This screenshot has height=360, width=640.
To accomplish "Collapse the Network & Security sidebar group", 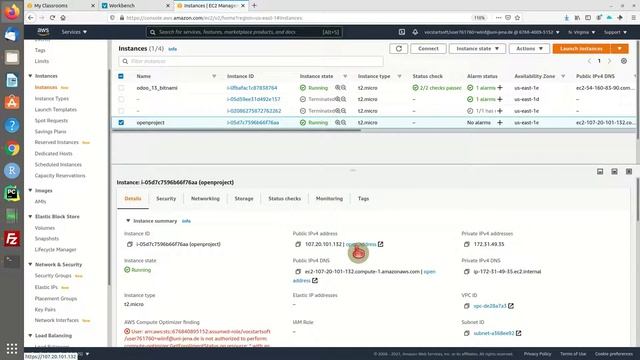I will click(x=30, y=264).
